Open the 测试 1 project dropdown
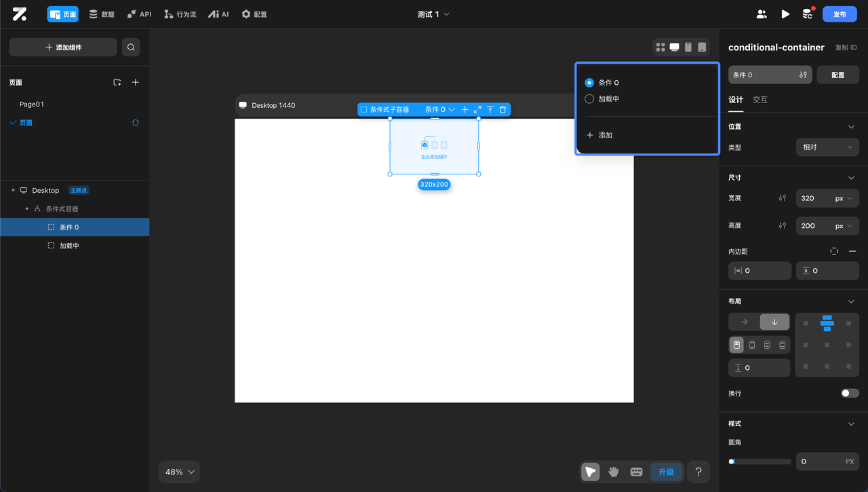This screenshot has height=492, width=868. 433,14
